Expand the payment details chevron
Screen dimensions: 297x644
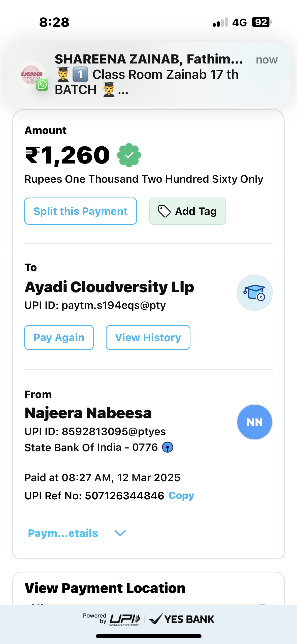pos(120,533)
